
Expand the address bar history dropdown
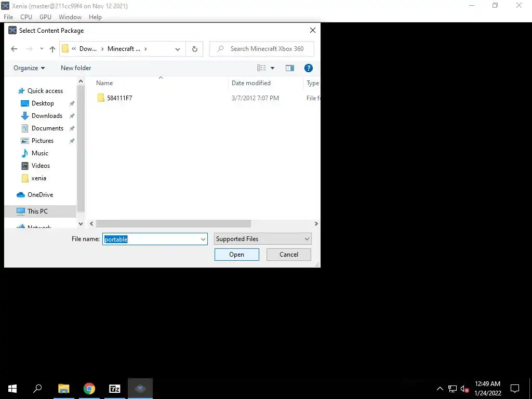coord(178,49)
